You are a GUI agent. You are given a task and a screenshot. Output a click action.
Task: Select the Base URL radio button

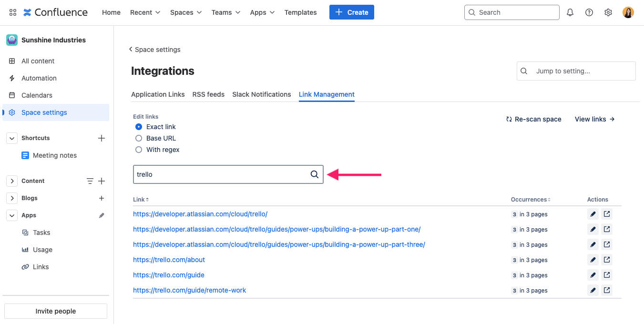point(139,138)
